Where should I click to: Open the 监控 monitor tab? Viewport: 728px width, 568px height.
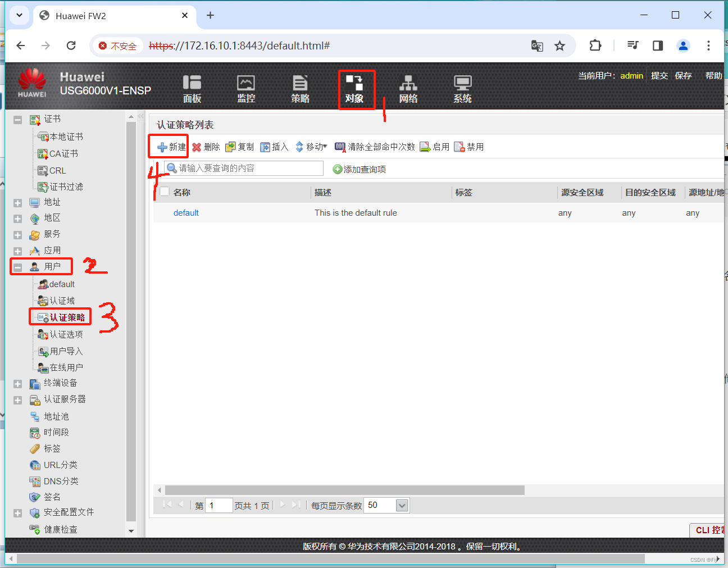pos(246,89)
